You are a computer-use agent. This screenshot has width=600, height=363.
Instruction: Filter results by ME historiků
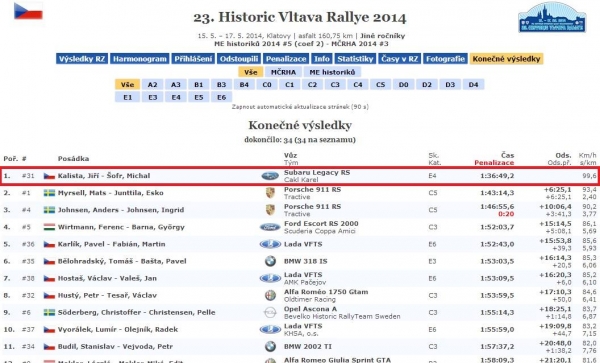(332, 72)
